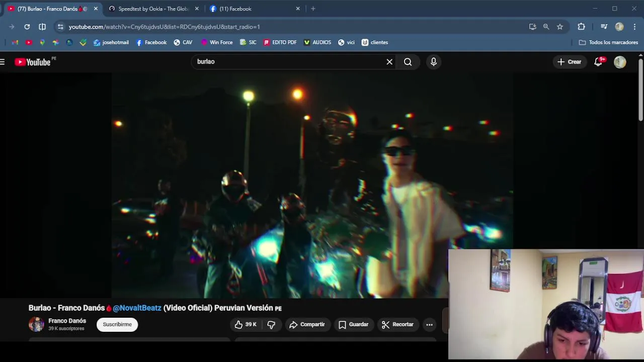The image size is (644, 362).
Task: Close the Facebook tab
Action: (298, 9)
